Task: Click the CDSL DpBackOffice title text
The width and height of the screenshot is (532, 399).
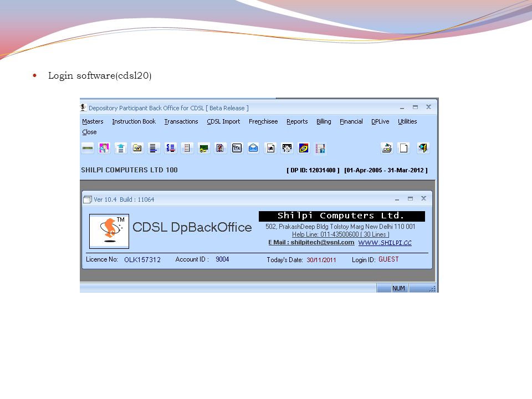Action: [192, 227]
